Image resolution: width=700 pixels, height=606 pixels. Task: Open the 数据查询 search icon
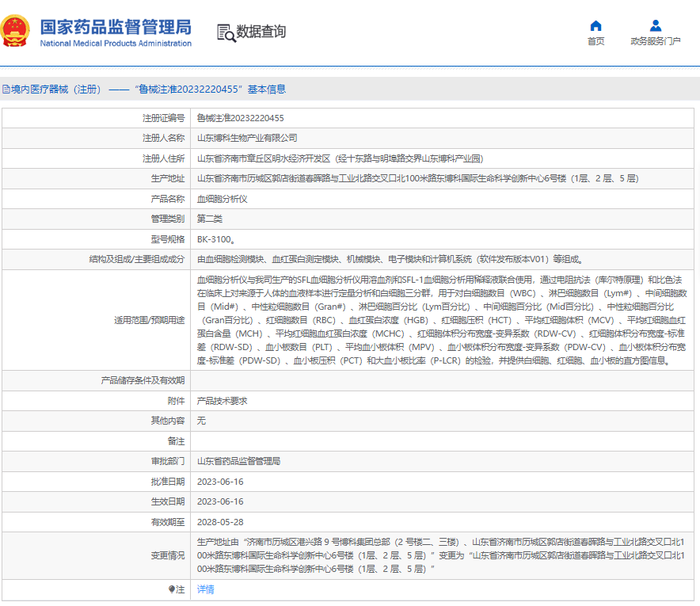pos(226,33)
